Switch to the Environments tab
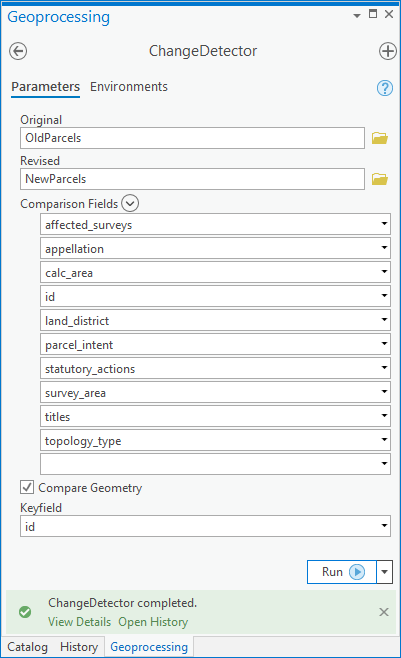The image size is (401, 658). coord(129,87)
